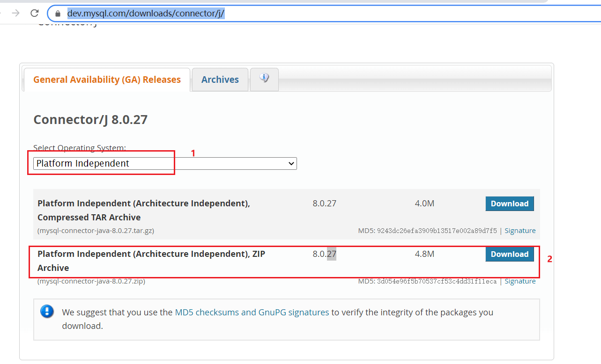Viewport: 601px width, 364px height.
Task: Click the padlock site info icon
Action: (x=58, y=14)
